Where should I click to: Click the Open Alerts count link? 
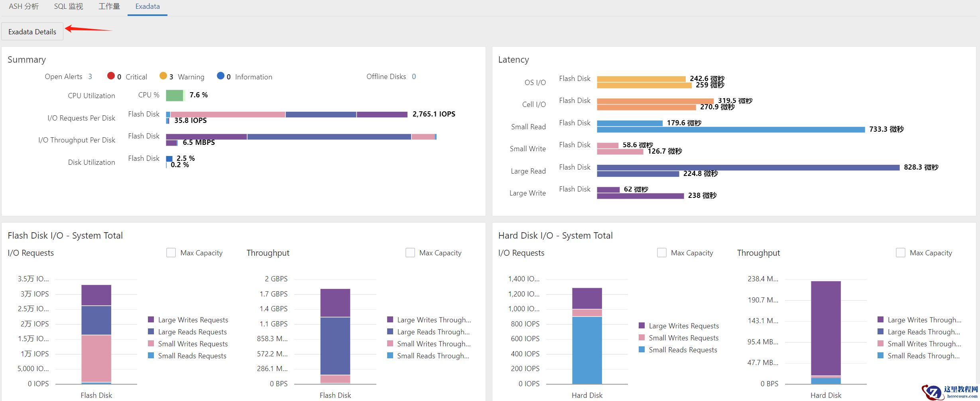(x=90, y=77)
